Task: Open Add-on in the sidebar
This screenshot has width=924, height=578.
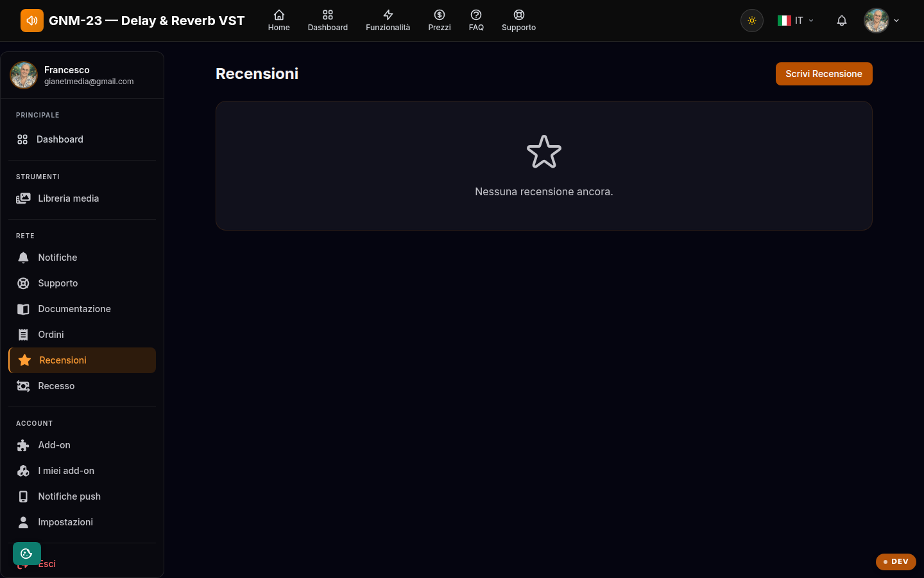Action: (82, 445)
